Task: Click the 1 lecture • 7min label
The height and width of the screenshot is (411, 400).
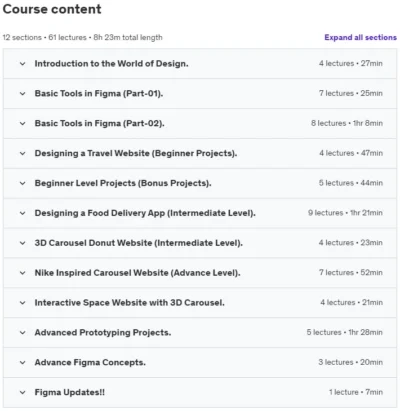Action: 356,392
